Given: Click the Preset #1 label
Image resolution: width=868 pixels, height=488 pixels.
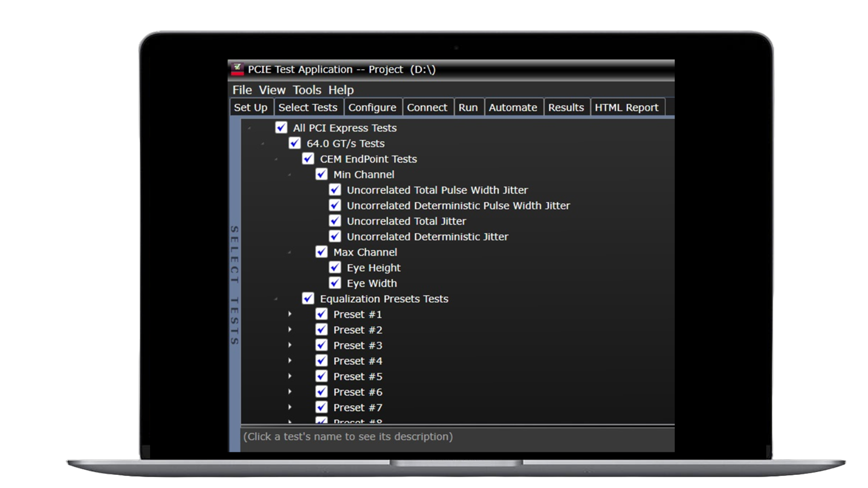Looking at the screenshot, I should (x=358, y=314).
